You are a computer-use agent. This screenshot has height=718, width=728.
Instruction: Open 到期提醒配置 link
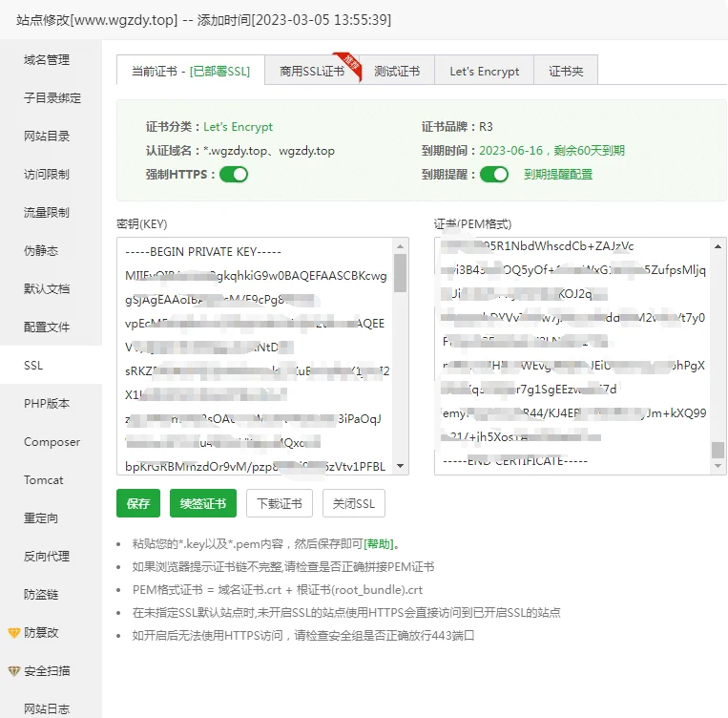558,175
